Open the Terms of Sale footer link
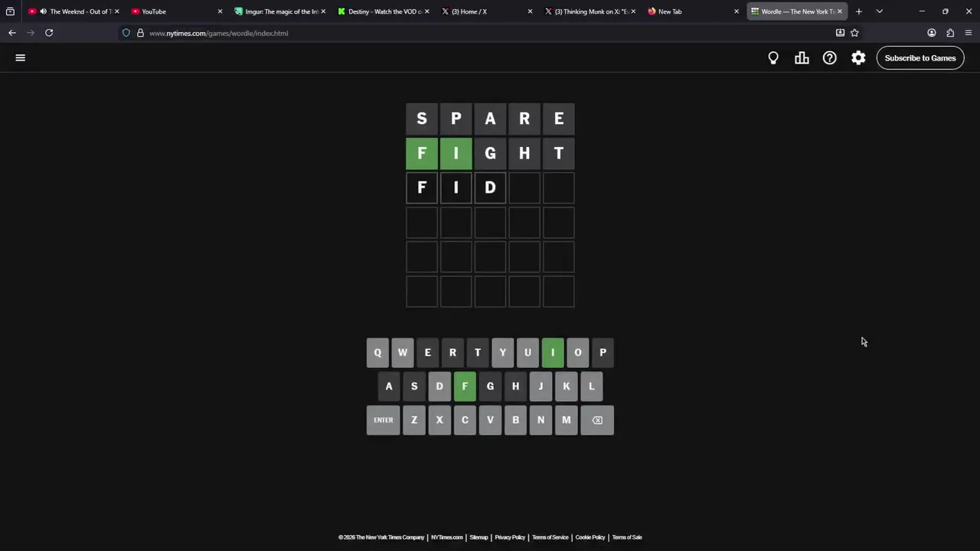 [627, 537]
